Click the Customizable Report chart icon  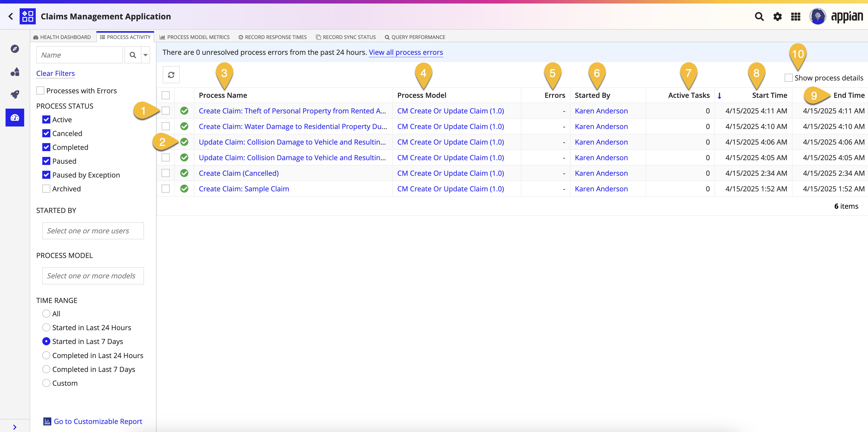(47, 421)
